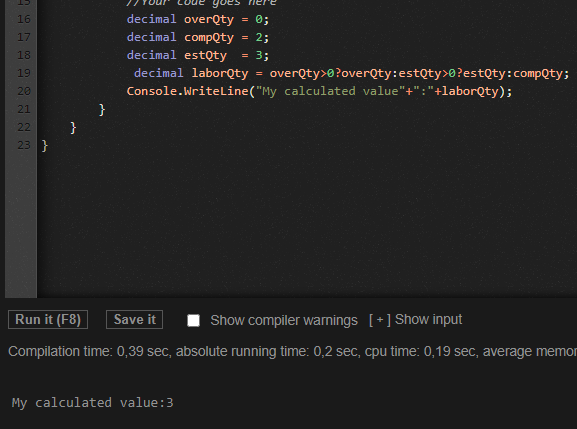
Task: Click line number 22 in gutter
Action: pos(24,127)
